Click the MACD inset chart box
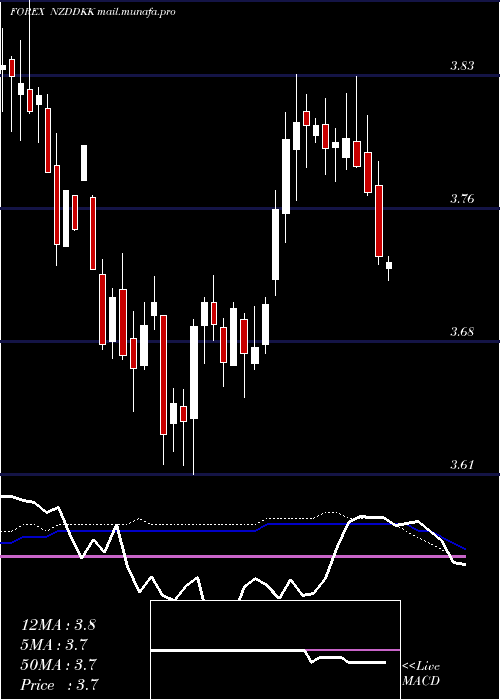Viewport: 500px width, 700px height. [275, 650]
